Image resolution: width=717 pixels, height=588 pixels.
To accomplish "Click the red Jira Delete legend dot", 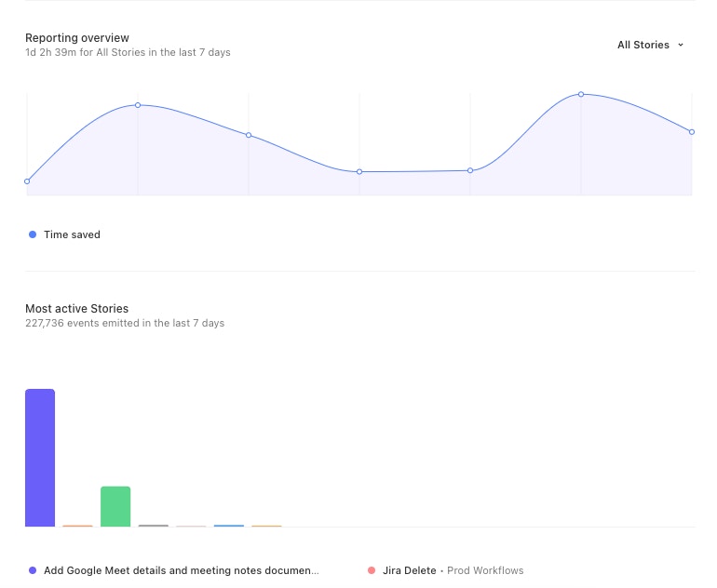I will (x=372, y=570).
